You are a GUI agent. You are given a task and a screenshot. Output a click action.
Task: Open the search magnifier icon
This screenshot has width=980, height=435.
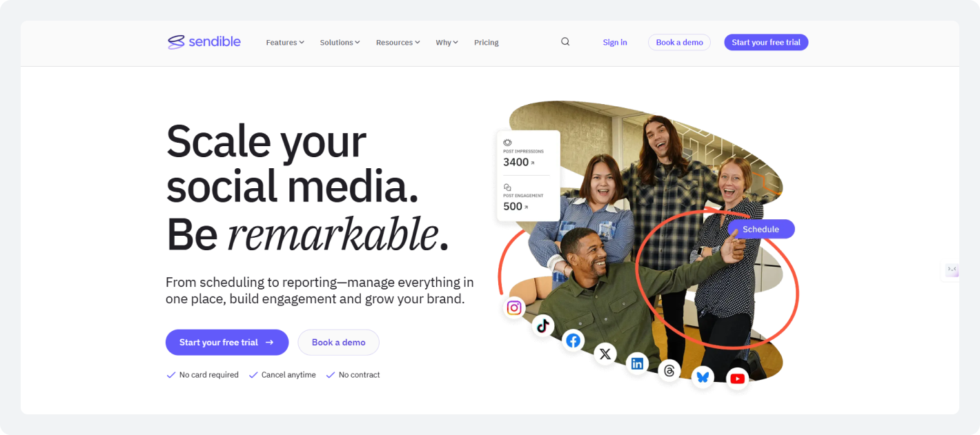tap(565, 42)
